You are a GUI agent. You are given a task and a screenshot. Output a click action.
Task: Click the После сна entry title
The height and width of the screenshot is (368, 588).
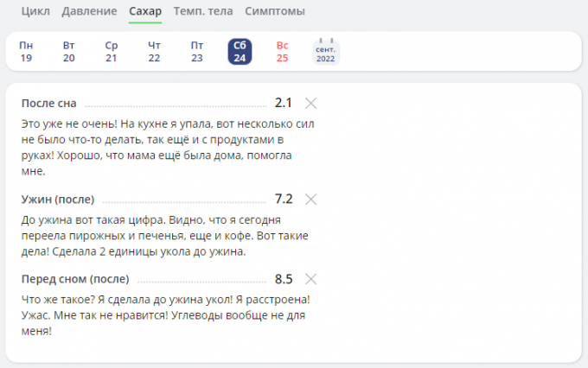point(49,104)
